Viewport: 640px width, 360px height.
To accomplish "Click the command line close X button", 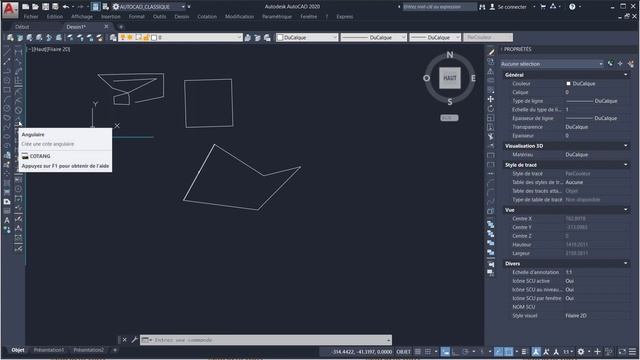I will coord(124,340).
